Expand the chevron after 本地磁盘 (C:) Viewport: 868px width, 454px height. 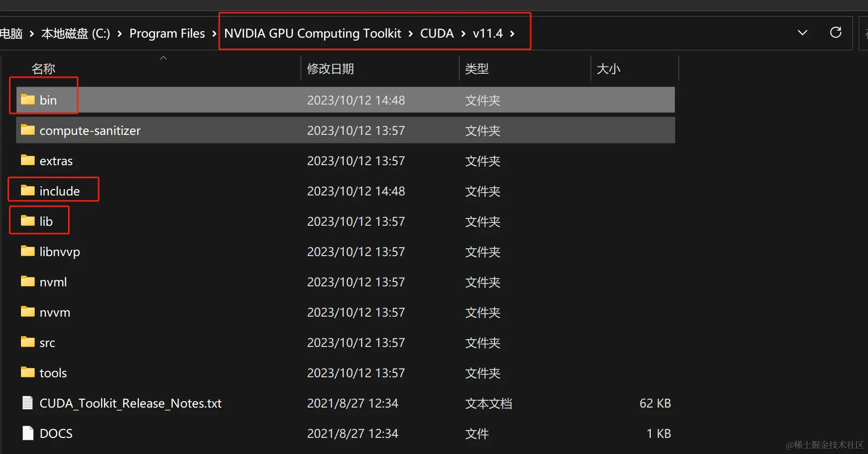coord(120,34)
